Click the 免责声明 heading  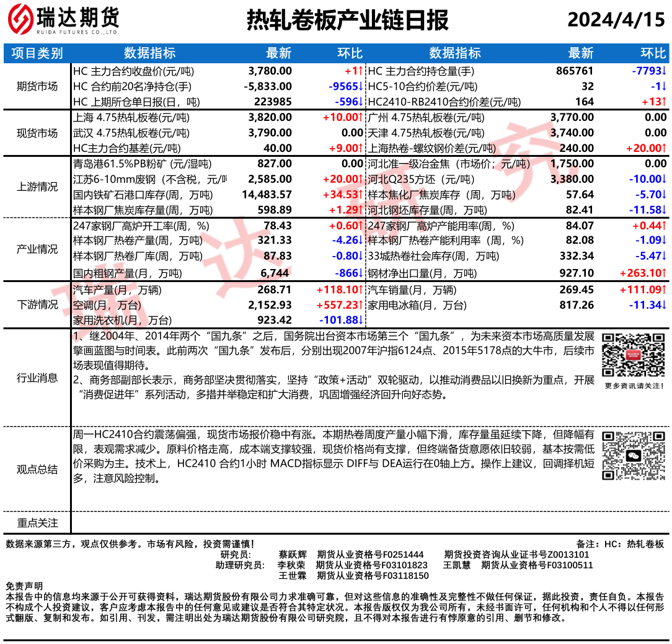point(24,586)
